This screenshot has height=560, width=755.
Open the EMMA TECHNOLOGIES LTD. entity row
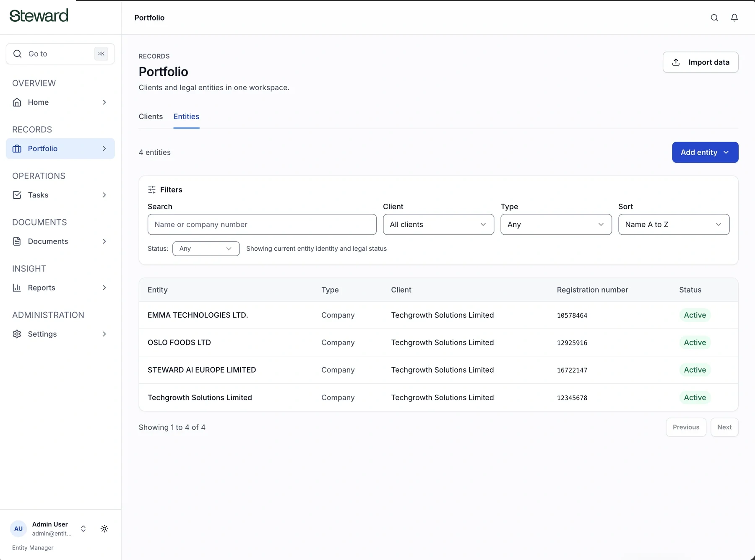tap(438, 315)
